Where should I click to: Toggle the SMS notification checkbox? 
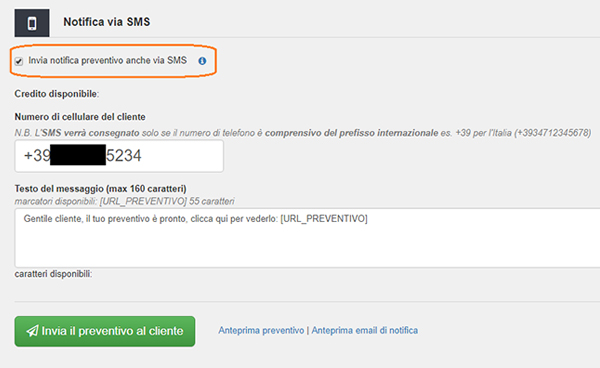[19, 61]
